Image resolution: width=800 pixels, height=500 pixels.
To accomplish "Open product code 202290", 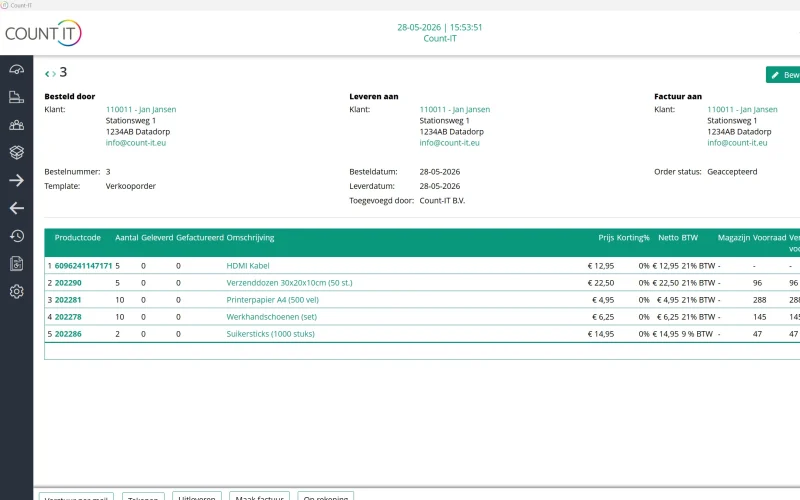I will pos(68,283).
